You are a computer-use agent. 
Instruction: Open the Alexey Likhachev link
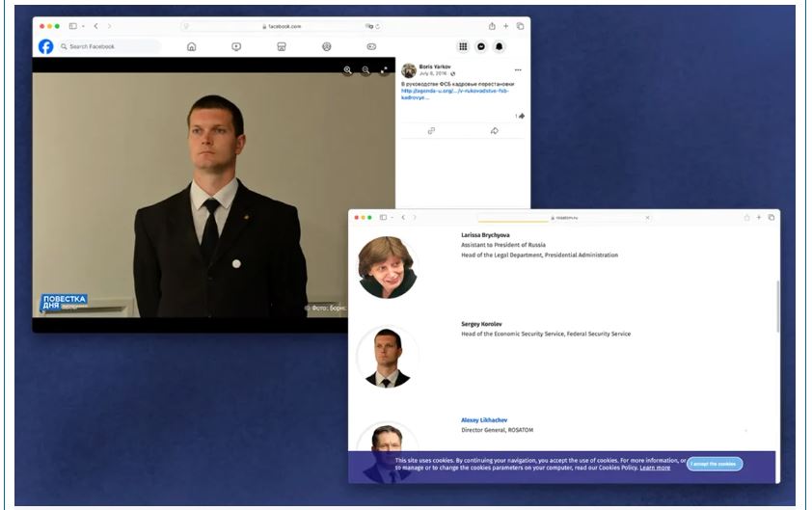pos(484,420)
